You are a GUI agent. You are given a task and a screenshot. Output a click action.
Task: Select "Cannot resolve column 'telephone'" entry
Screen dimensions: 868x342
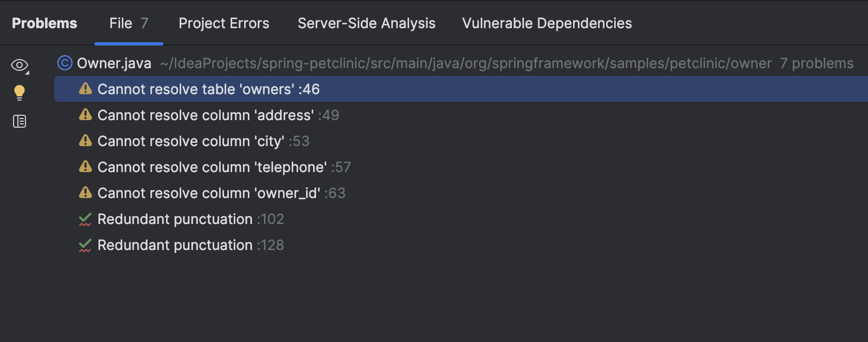pyautogui.click(x=212, y=167)
